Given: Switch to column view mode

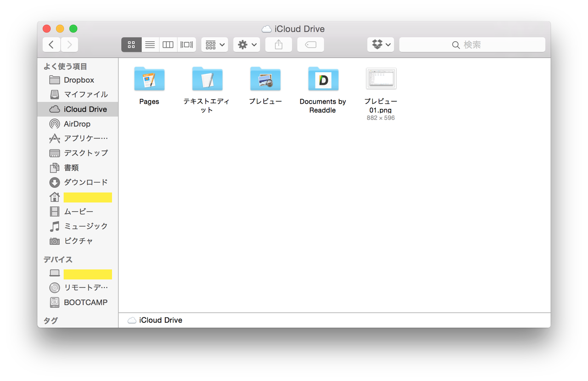Looking at the screenshot, I should point(168,45).
